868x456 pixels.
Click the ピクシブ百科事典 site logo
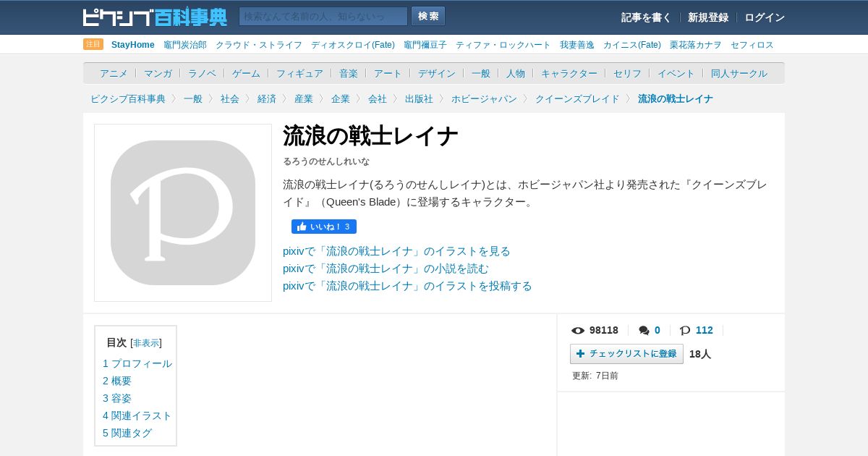tap(155, 17)
